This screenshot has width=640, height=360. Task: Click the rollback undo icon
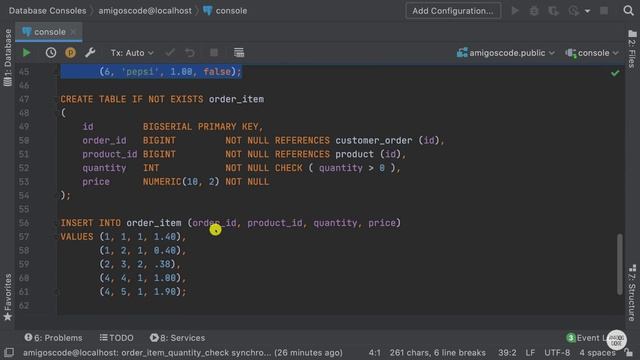click(x=190, y=53)
